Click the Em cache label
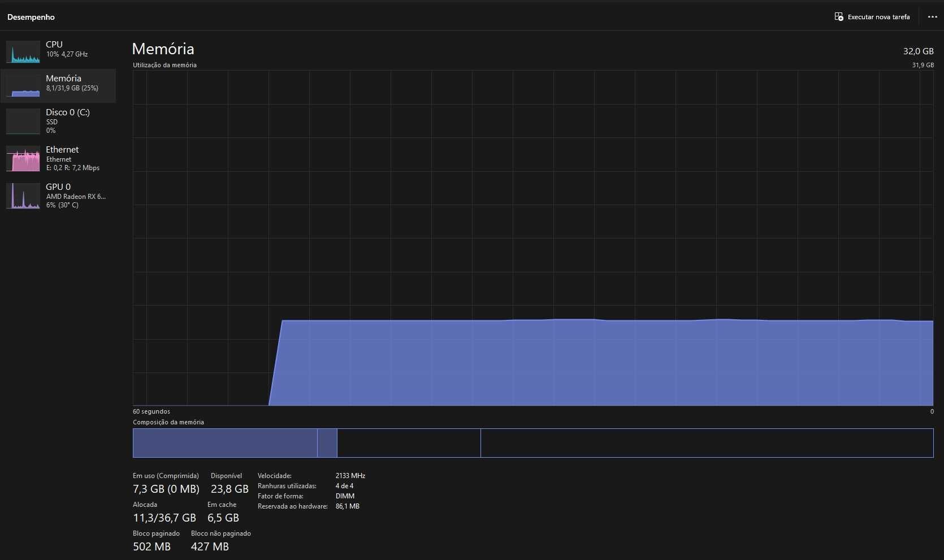 (x=222, y=505)
